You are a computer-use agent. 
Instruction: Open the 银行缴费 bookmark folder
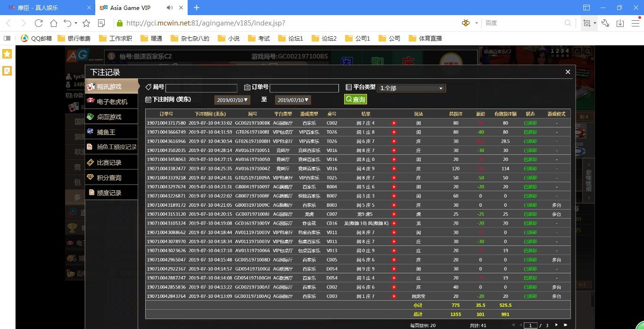[x=74, y=38]
